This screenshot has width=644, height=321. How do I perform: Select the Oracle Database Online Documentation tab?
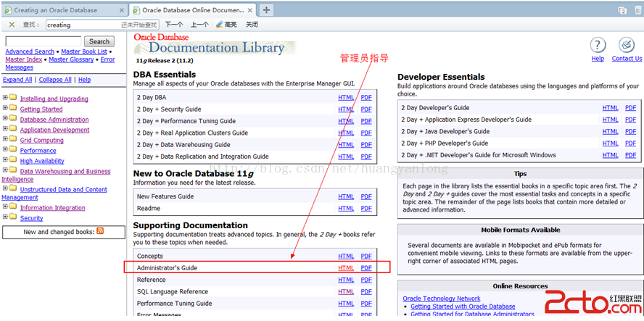point(191,10)
